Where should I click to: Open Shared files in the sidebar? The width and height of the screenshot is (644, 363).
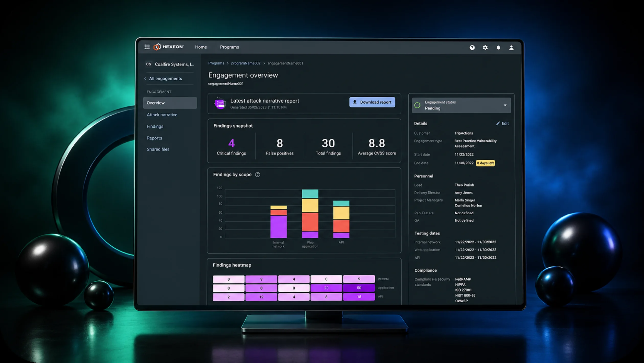158,149
